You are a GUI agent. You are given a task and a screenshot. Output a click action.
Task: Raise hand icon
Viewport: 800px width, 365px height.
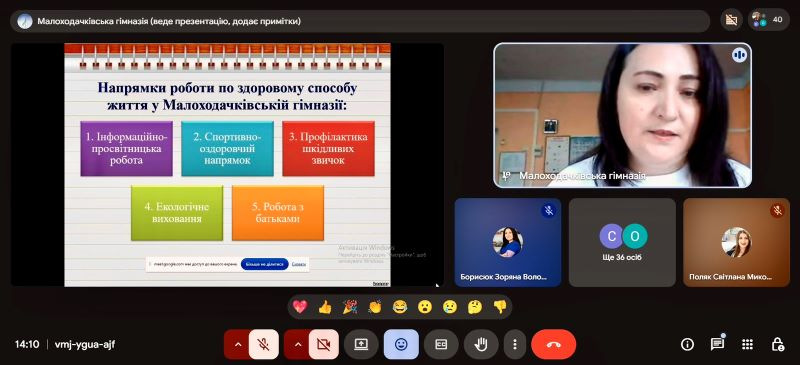(x=481, y=344)
